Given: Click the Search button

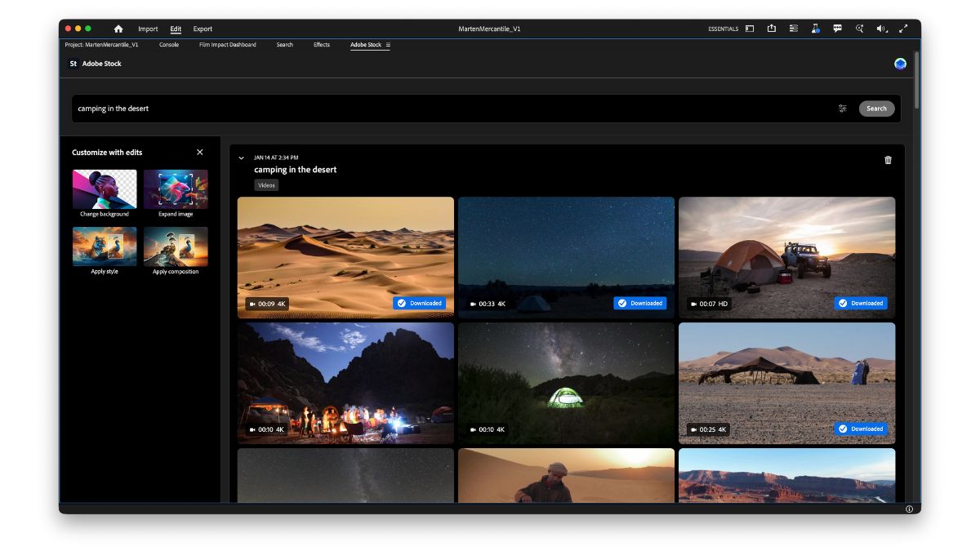Looking at the screenshot, I should (876, 108).
